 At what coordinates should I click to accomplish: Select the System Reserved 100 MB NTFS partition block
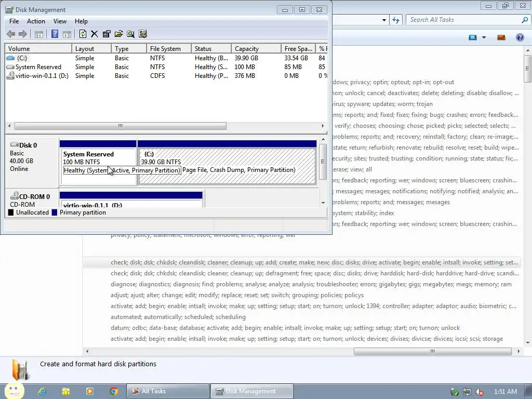point(98,163)
